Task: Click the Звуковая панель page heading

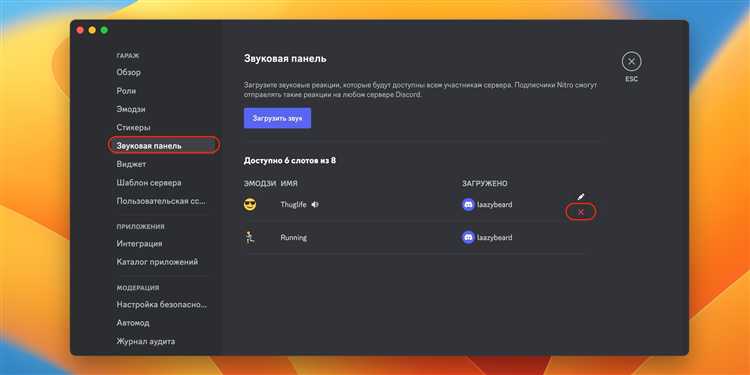Action: coord(285,59)
